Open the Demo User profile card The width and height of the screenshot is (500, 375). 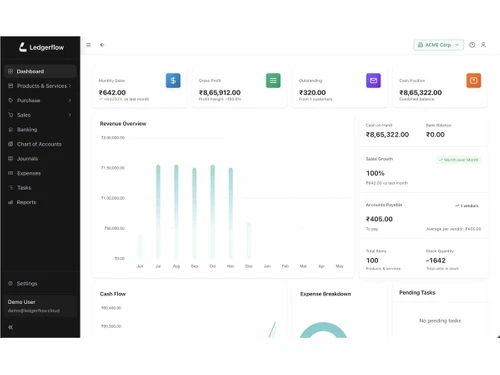(40, 306)
